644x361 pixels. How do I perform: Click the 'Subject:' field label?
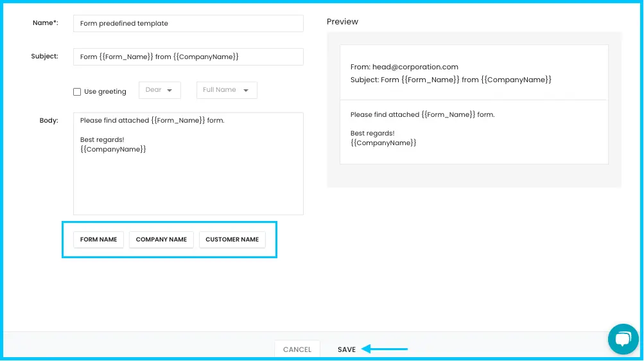44,57
